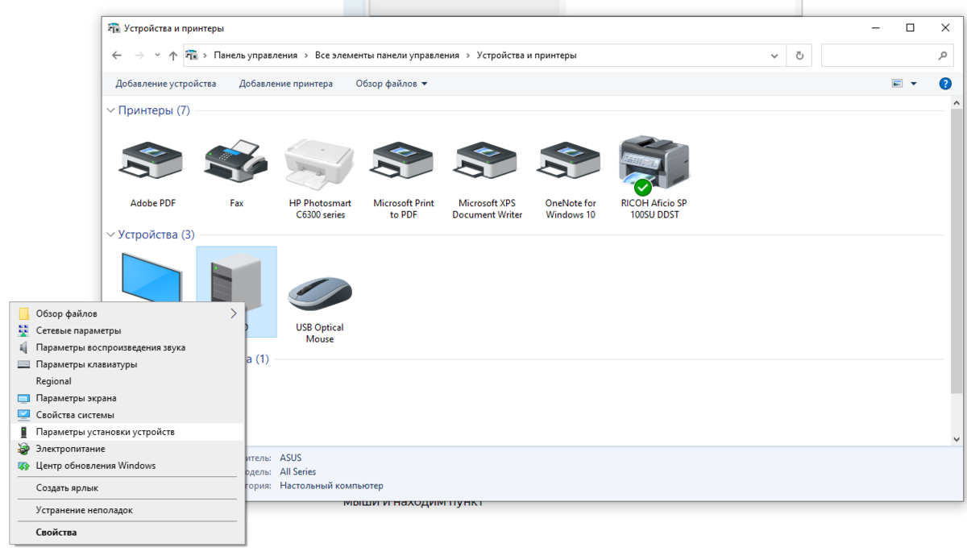Choose Параметры воспроизведения звука menu item
967x560 pixels.
tap(127, 347)
